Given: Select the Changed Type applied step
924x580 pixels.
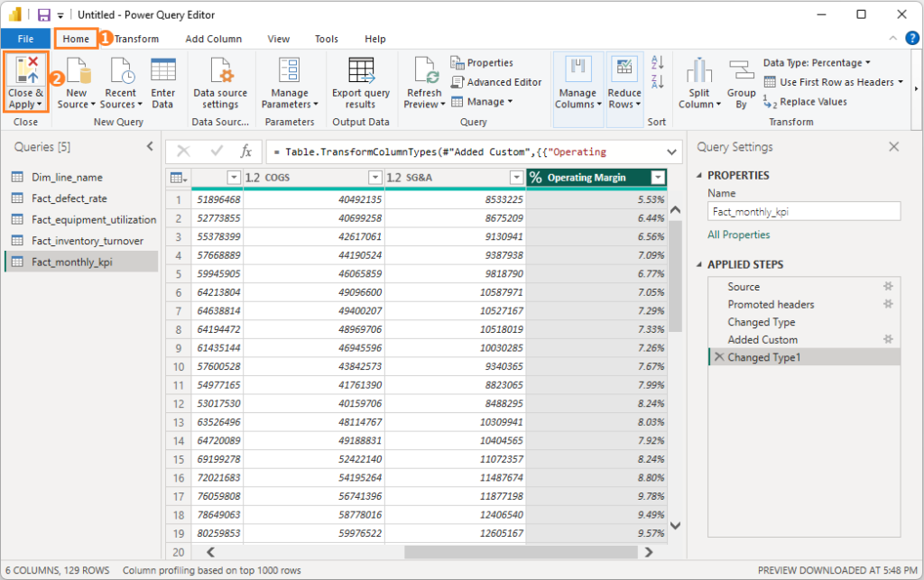Looking at the screenshot, I should [804, 321].
